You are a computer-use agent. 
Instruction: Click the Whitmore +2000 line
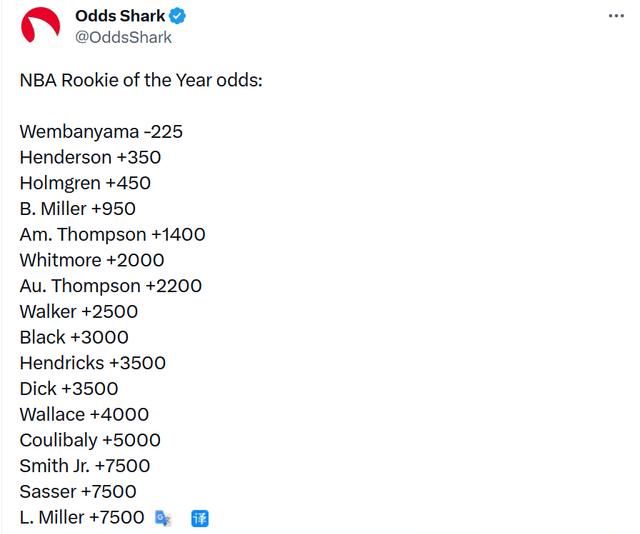tap(92, 260)
